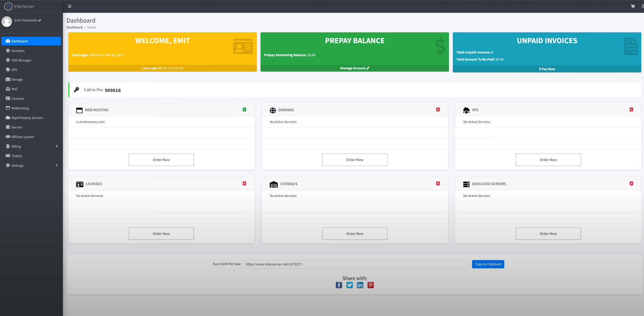Click Manage Account in Prepay Balance
This screenshot has width=644, height=316.
354,68
